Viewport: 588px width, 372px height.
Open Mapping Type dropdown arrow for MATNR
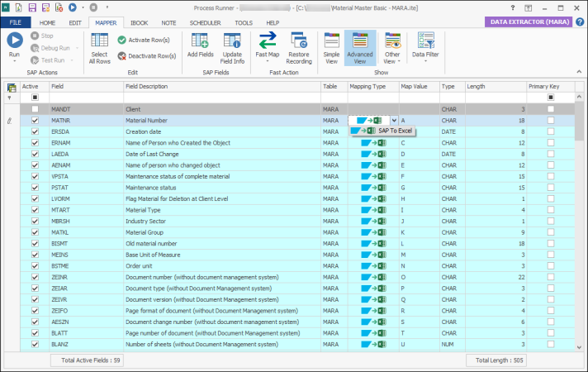(394, 121)
